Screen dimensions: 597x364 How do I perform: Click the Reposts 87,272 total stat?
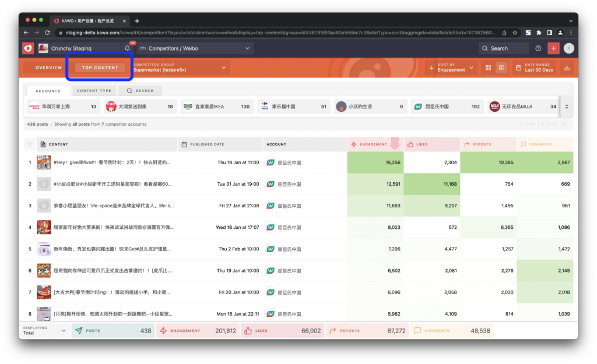click(367, 331)
